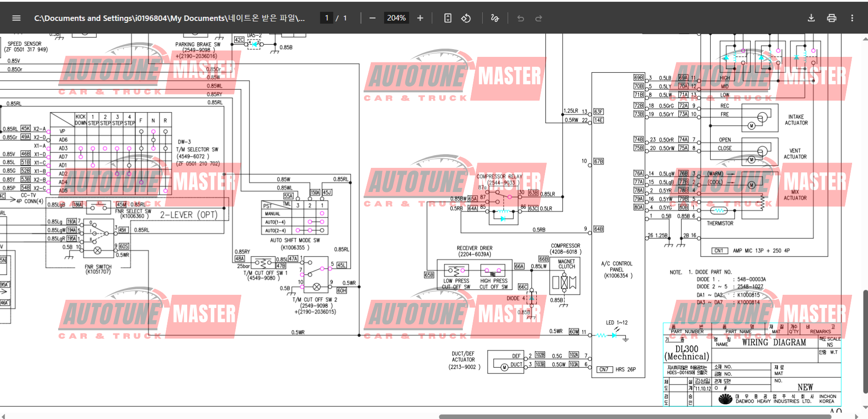Click the zoom in plus button
Image resolution: width=868 pixels, height=419 pixels.
[420, 18]
